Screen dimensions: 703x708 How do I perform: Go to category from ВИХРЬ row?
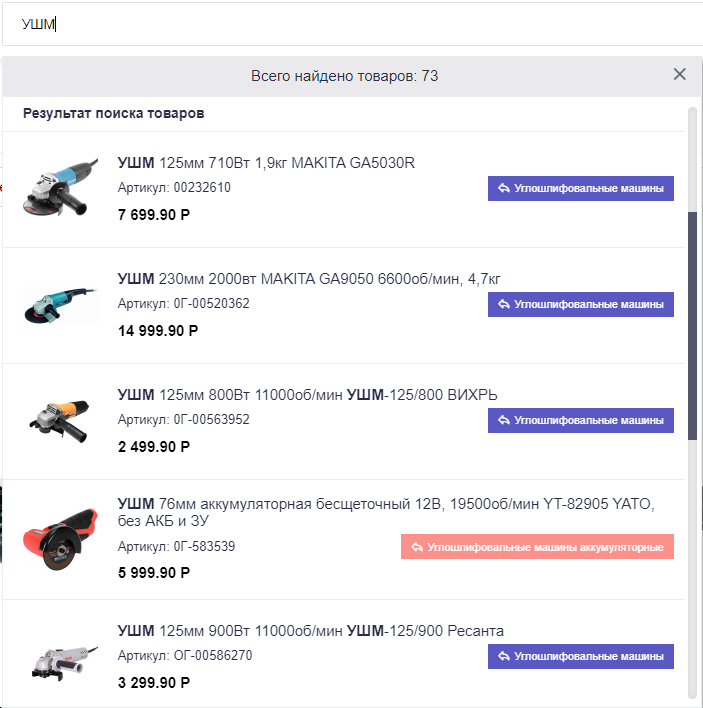coord(580,420)
